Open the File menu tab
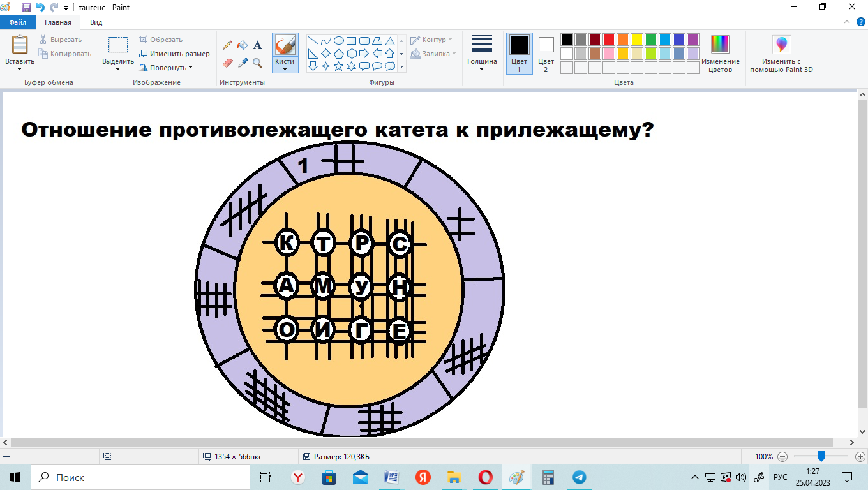The height and width of the screenshot is (490, 868). pyautogui.click(x=18, y=22)
